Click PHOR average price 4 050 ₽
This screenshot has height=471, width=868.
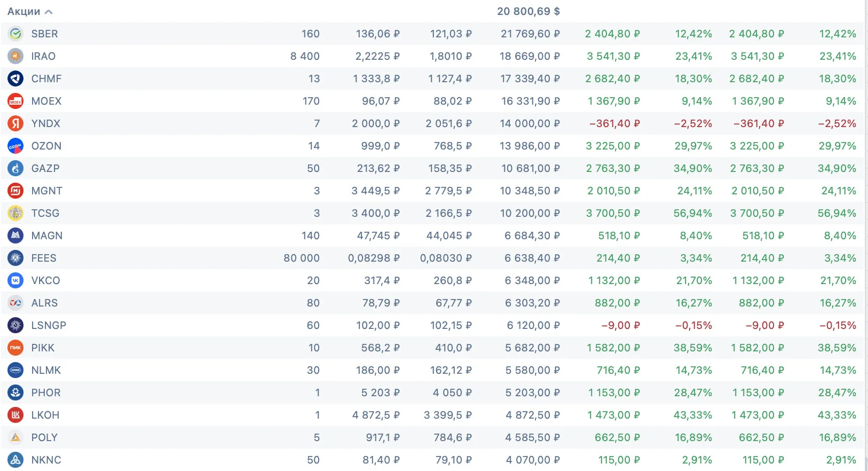[452, 392]
